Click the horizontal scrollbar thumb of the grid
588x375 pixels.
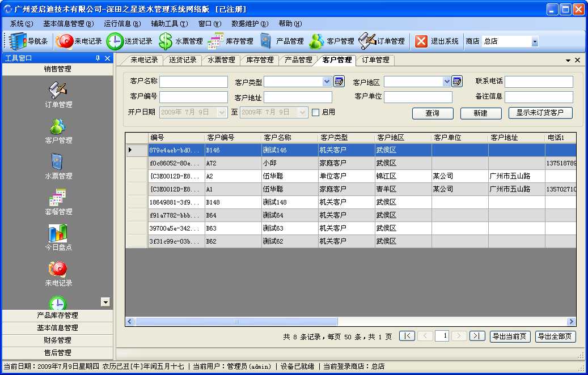[236, 321]
